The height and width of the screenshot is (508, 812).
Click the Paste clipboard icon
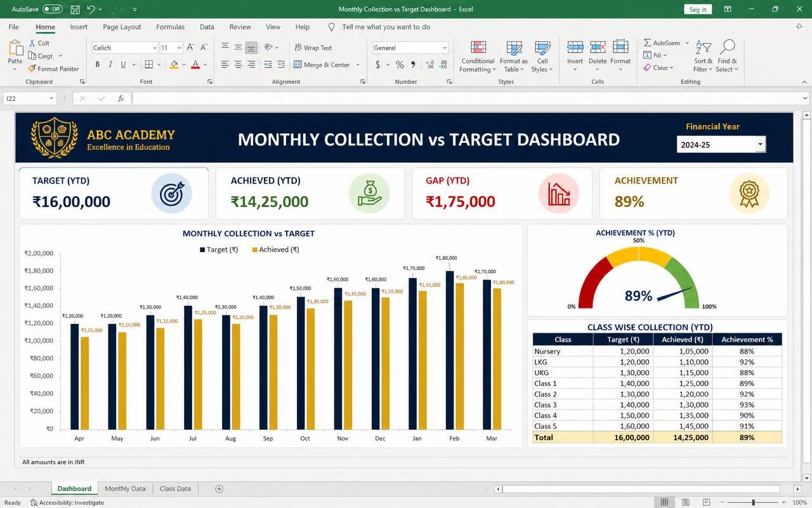[x=15, y=48]
